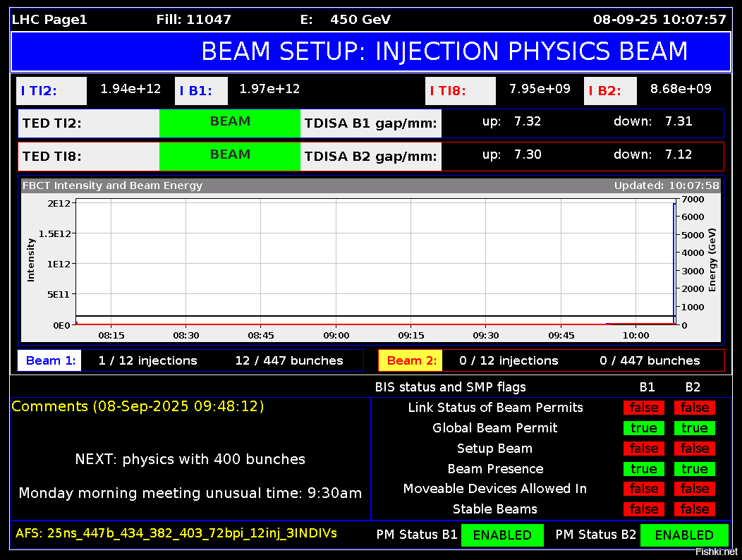Image resolution: width=742 pixels, height=560 pixels.
Task: Select TDISA B1 up value 7.32
Action: tap(527, 121)
